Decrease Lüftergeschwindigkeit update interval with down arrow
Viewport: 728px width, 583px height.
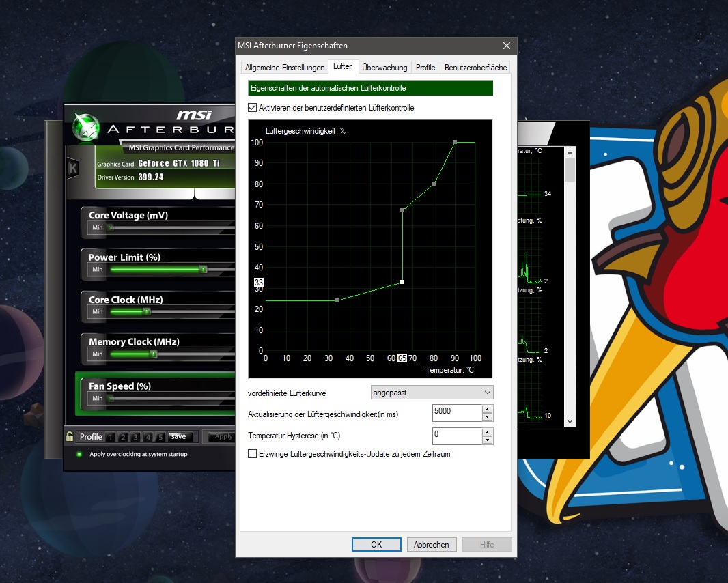487,417
